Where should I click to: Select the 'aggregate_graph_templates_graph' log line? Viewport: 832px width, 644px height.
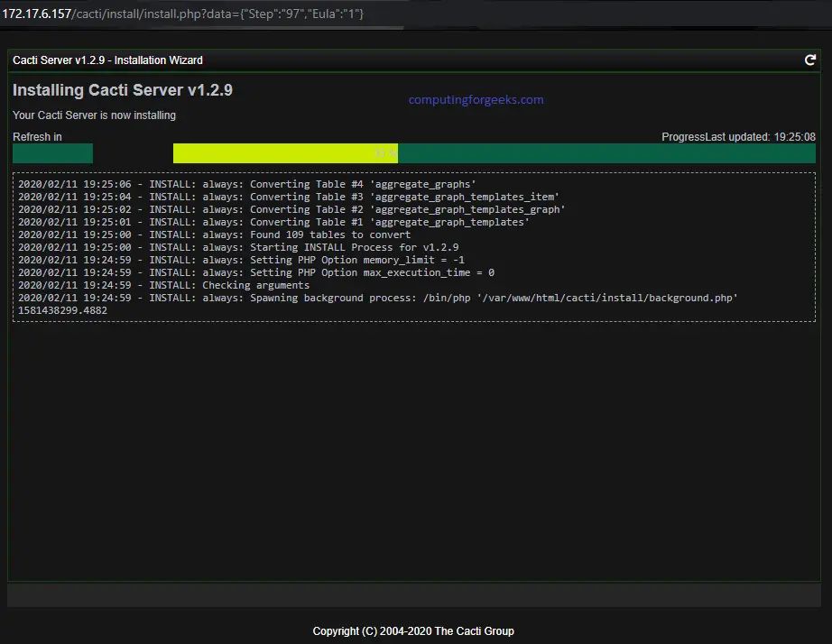click(291, 209)
